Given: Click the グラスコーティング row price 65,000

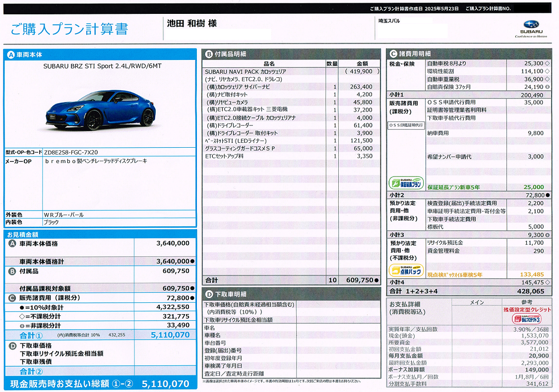Looking at the screenshot, I should pyautogui.click(x=363, y=149).
